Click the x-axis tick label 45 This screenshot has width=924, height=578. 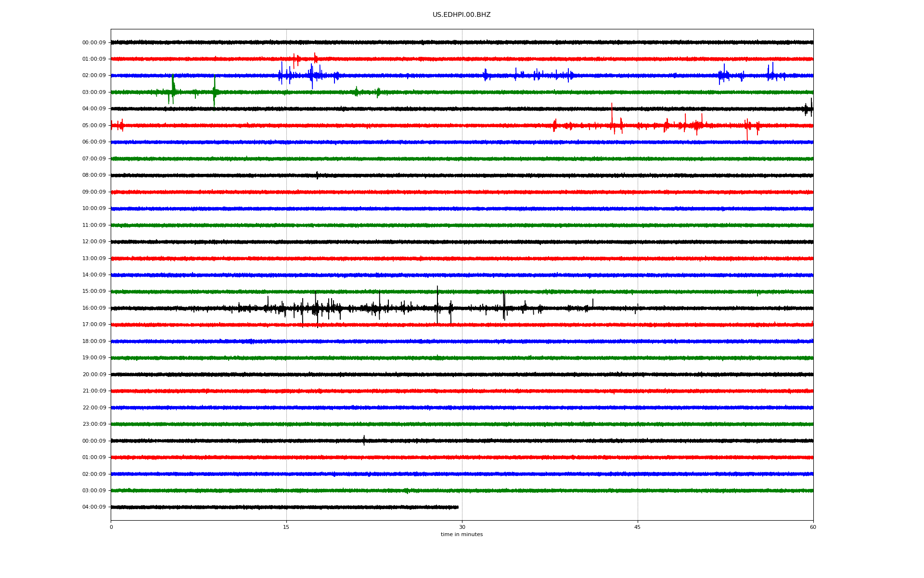point(638,527)
